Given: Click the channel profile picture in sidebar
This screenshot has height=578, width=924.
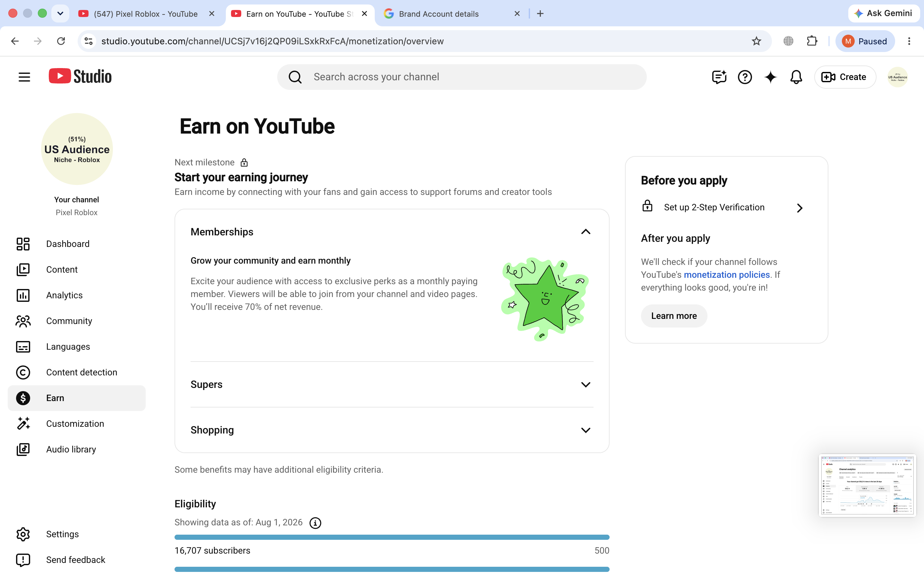Looking at the screenshot, I should tap(77, 149).
